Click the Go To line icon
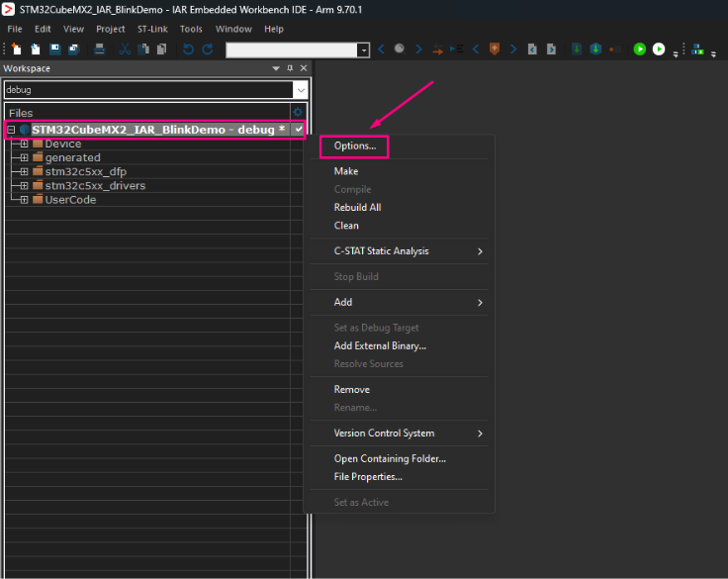Screen dimensions: 728x579 pos(456,48)
